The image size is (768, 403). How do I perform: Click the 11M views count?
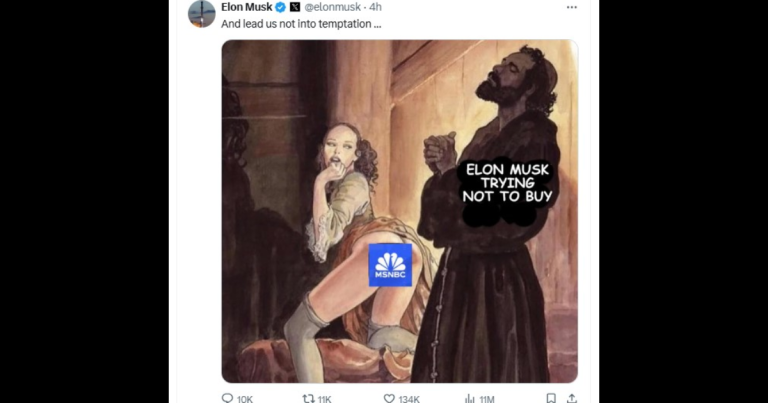(487, 399)
